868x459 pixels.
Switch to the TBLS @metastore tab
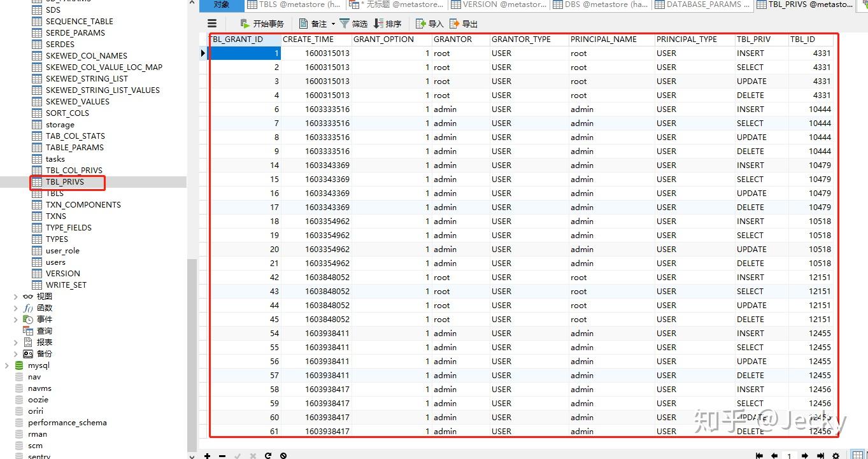(x=294, y=5)
